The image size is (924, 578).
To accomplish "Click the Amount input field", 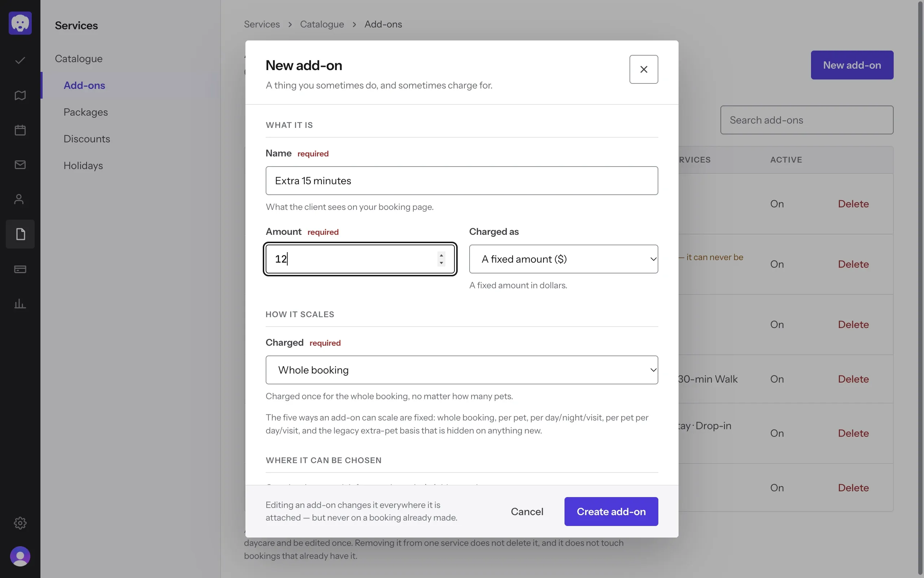I will point(360,259).
